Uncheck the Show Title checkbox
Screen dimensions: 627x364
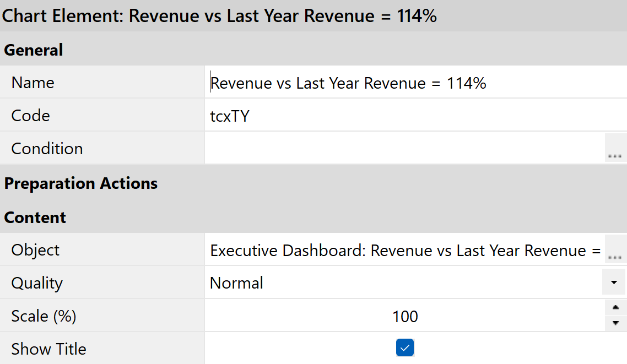pos(405,348)
